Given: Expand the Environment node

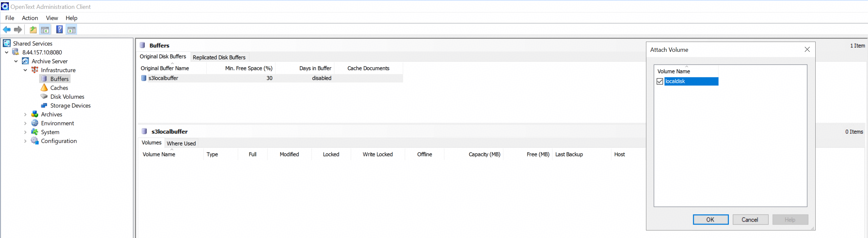Looking at the screenshot, I should 25,123.
